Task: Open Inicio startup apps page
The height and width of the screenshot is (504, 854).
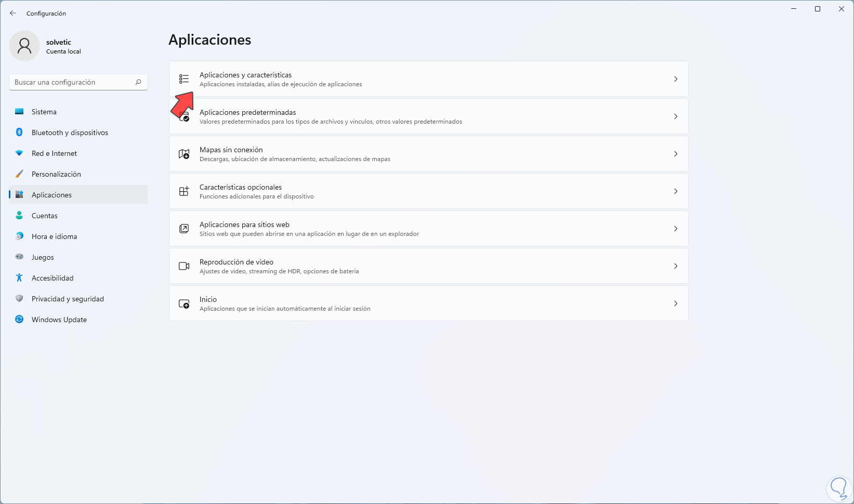Action: pos(429,303)
